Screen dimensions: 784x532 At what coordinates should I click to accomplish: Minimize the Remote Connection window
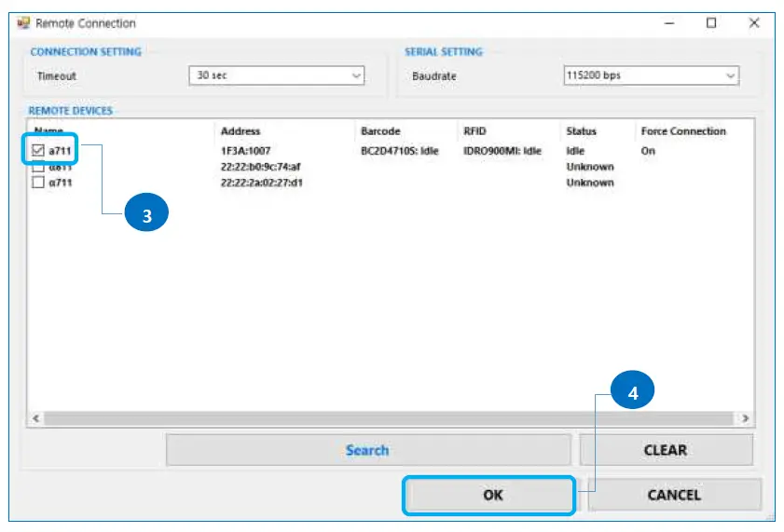(x=669, y=23)
